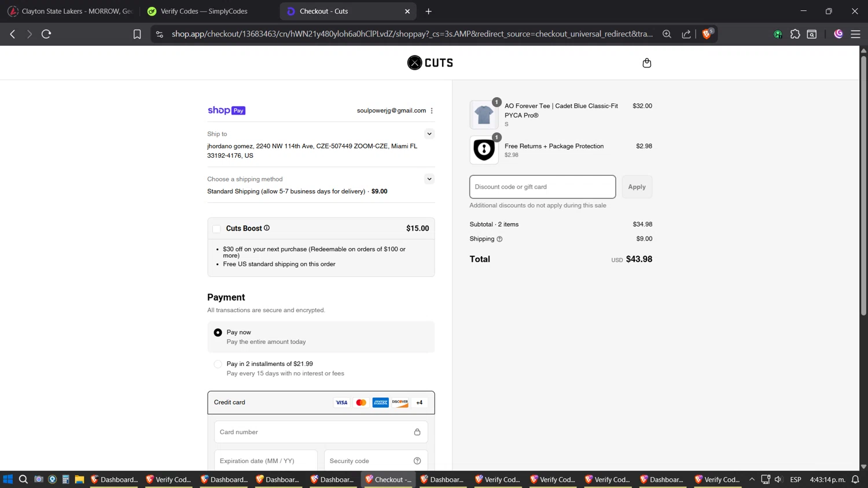Click the AO Forever Tee product thumbnail
The width and height of the screenshot is (868, 488).
click(484, 114)
